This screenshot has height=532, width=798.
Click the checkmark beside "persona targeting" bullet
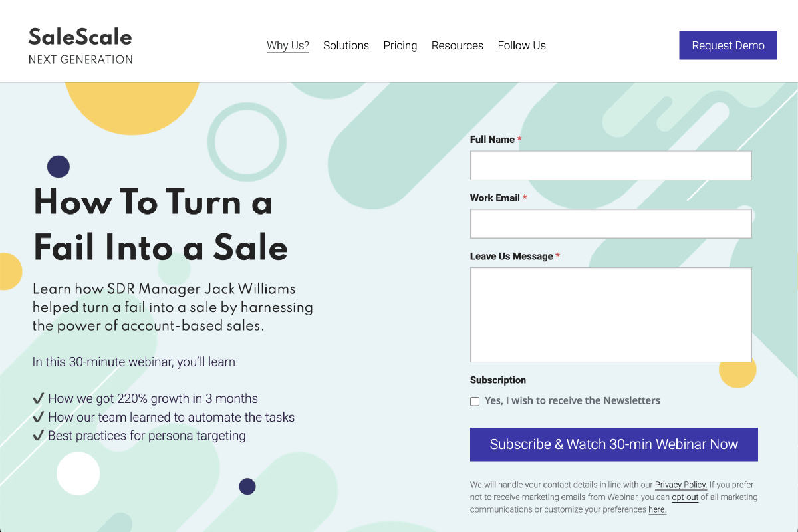[x=39, y=436]
